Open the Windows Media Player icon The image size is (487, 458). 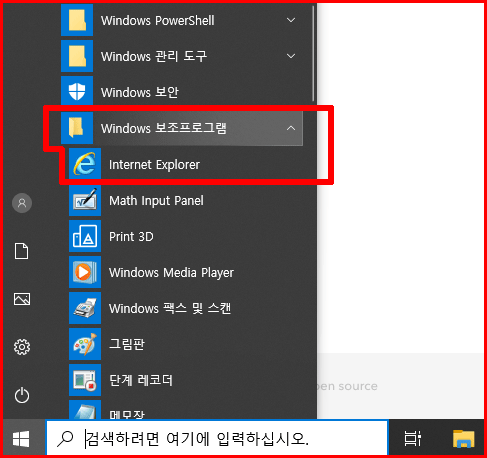click(85, 272)
